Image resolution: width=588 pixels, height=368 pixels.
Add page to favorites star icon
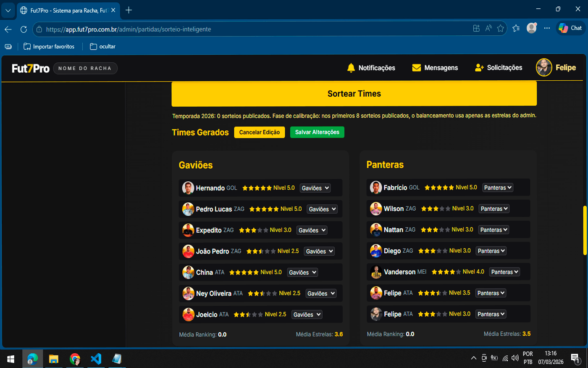500,28
